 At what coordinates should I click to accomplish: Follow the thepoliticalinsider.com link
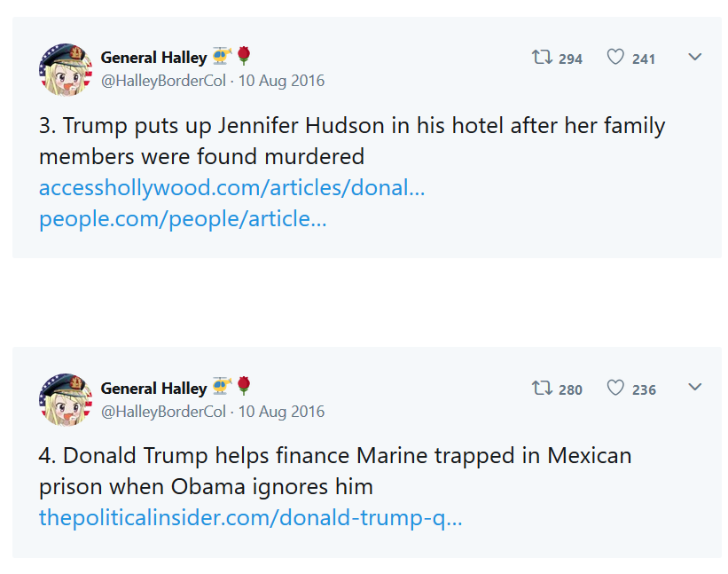tap(250, 517)
